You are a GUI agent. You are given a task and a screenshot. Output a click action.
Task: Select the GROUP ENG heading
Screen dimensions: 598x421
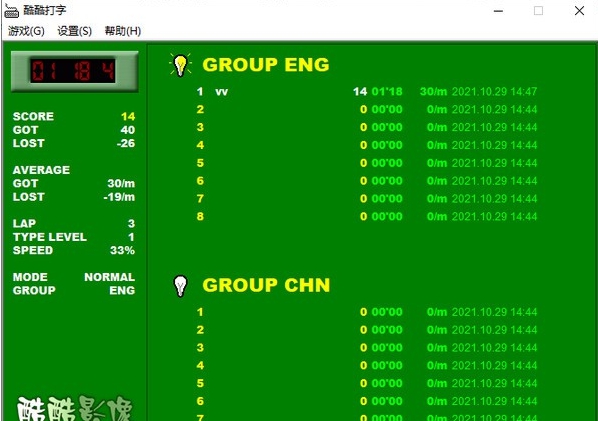click(266, 65)
